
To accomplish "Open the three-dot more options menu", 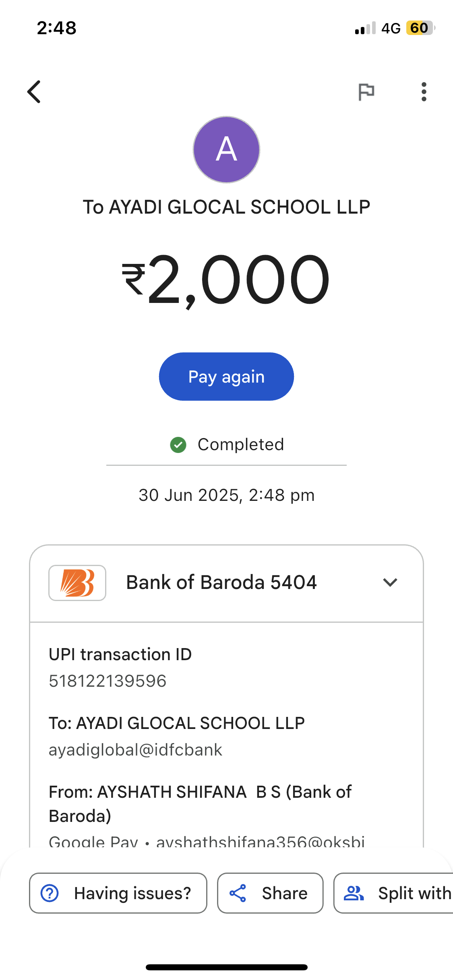I will [x=424, y=92].
